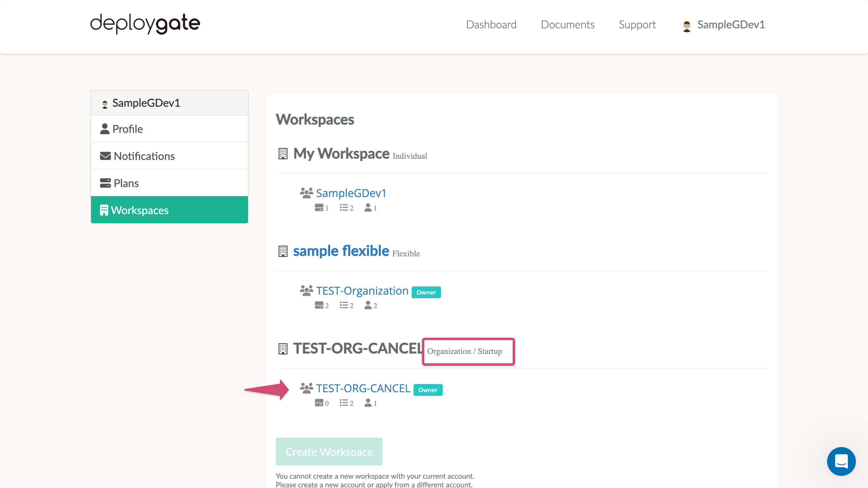Open the Support page

637,24
